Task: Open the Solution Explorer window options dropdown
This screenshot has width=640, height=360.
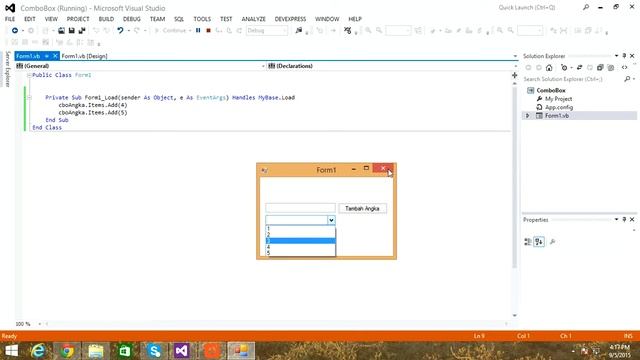Action: (x=616, y=56)
